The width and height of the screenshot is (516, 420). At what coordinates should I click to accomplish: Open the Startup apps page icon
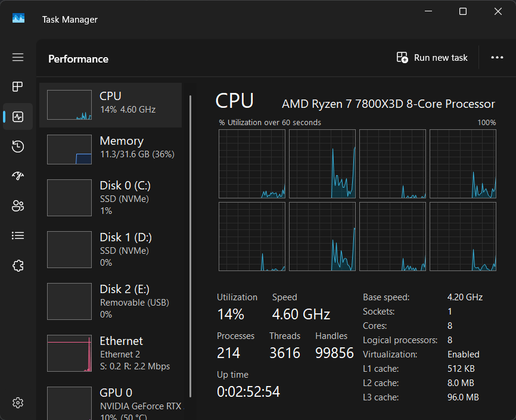pyautogui.click(x=18, y=176)
